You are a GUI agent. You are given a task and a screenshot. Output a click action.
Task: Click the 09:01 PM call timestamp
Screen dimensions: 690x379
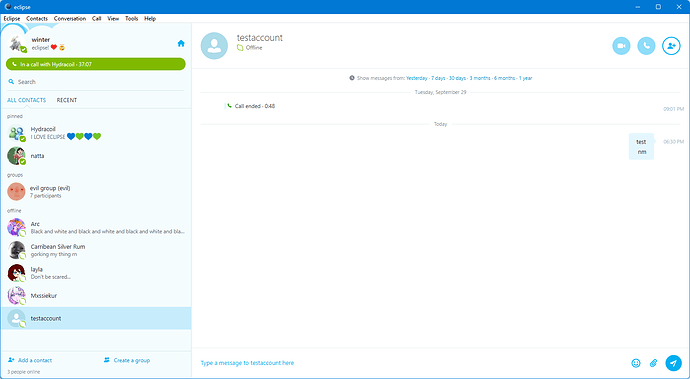(673, 109)
